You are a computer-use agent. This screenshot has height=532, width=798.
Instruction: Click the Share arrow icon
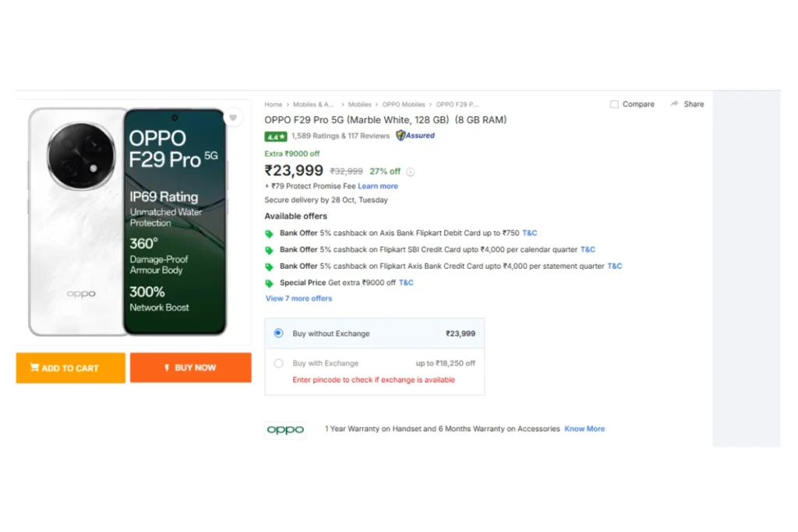point(674,104)
